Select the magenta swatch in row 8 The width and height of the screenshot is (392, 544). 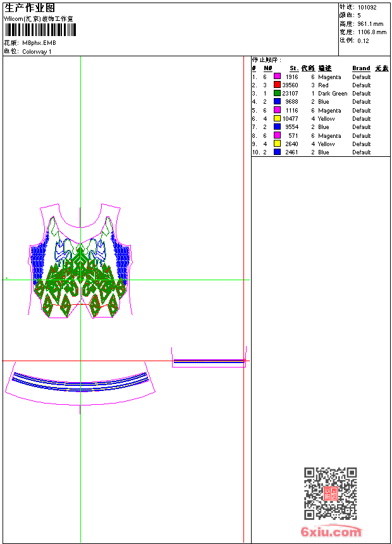[x=277, y=135]
